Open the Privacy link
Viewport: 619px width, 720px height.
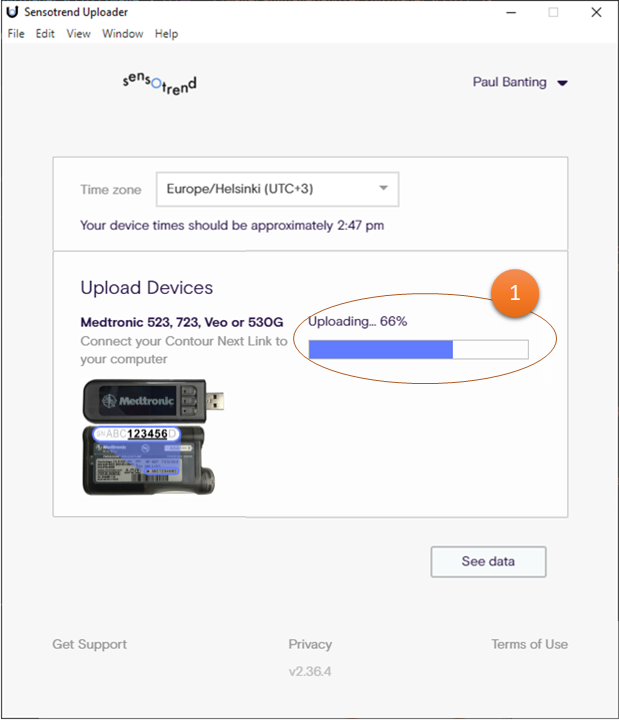(x=310, y=644)
